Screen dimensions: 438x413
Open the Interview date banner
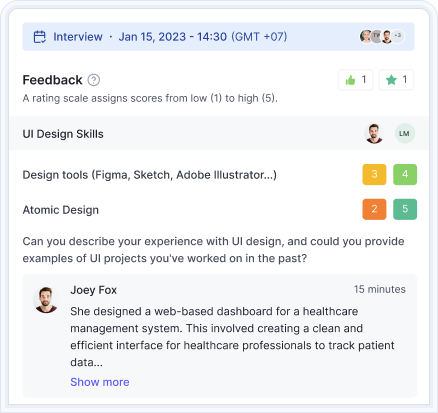pos(218,37)
